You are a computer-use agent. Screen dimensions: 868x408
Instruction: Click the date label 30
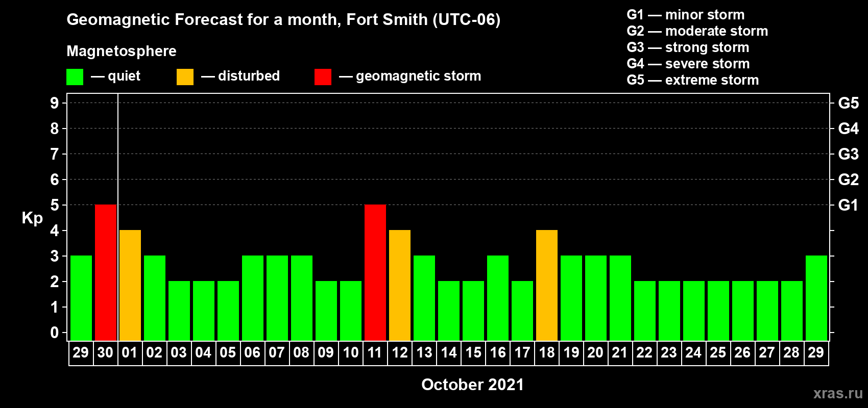(105, 353)
